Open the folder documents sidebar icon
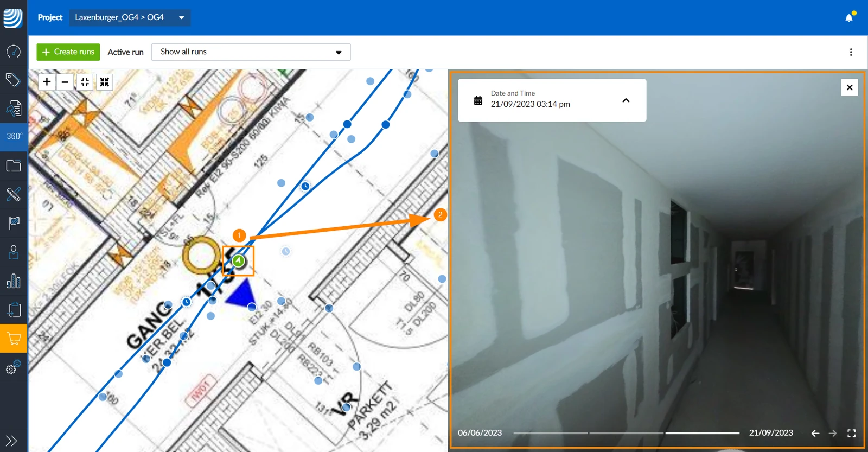 click(x=14, y=166)
